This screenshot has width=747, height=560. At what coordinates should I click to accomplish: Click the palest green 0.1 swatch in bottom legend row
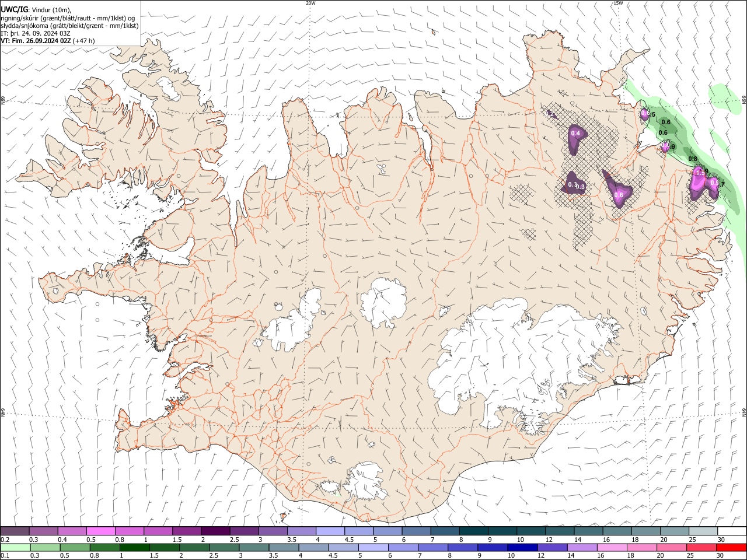click(15, 547)
